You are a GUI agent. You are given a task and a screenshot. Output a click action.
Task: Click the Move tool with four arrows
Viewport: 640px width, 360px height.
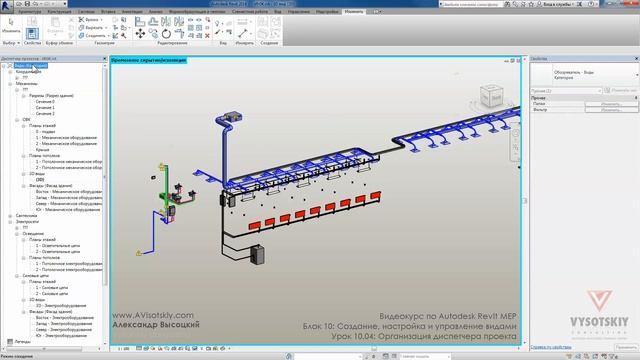click(x=140, y=33)
